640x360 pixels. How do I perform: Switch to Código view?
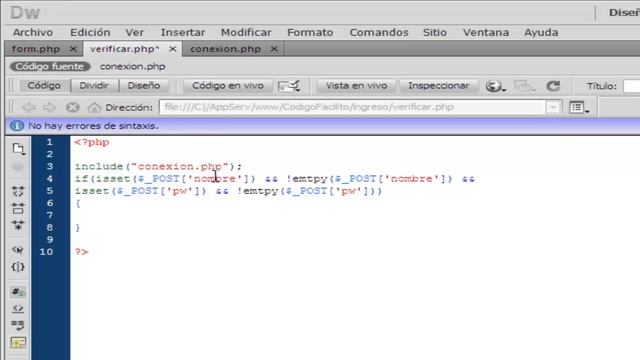[x=44, y=86]
